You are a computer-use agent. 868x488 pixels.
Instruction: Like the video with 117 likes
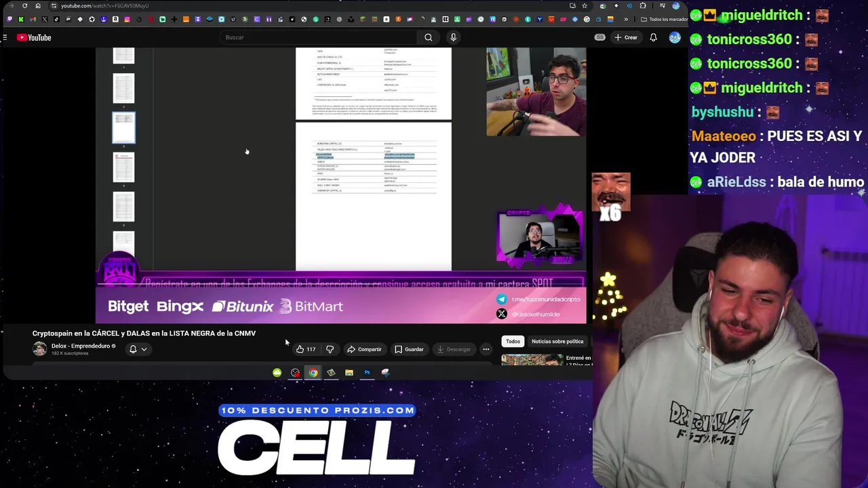click(x=306, y=349)
